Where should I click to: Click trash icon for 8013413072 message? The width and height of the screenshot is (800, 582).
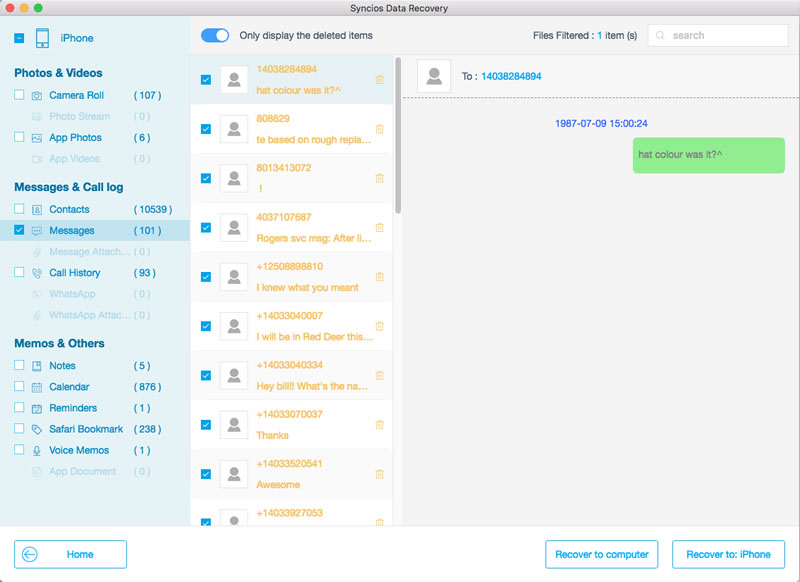click(380, 178)
